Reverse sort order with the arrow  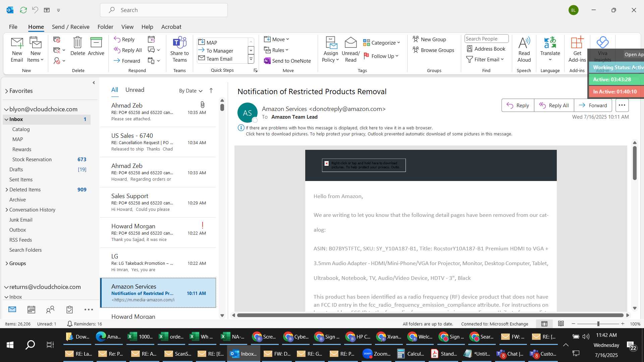pyautogui.click(x=211, y=90)
